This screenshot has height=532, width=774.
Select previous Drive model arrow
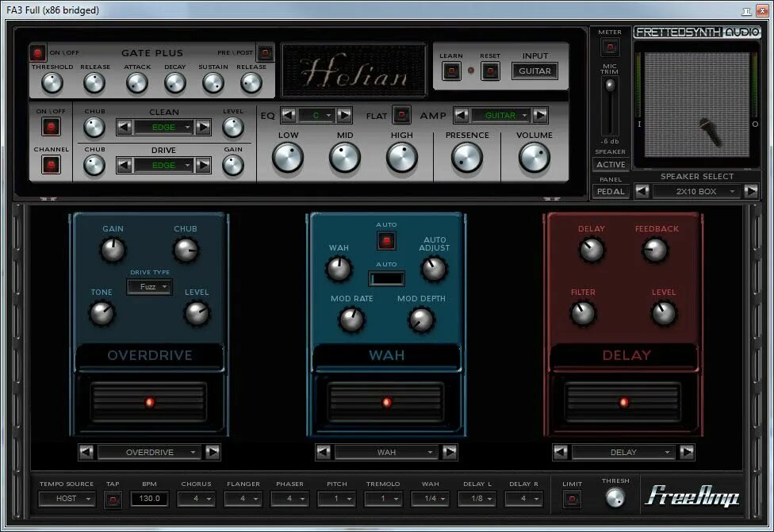click(124, 165)
